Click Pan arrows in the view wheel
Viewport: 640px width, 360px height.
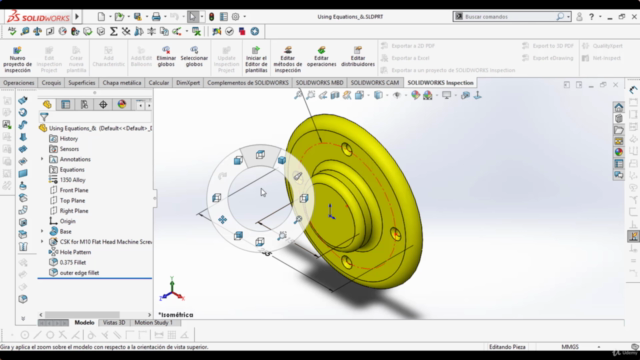(x=222, y=220)
